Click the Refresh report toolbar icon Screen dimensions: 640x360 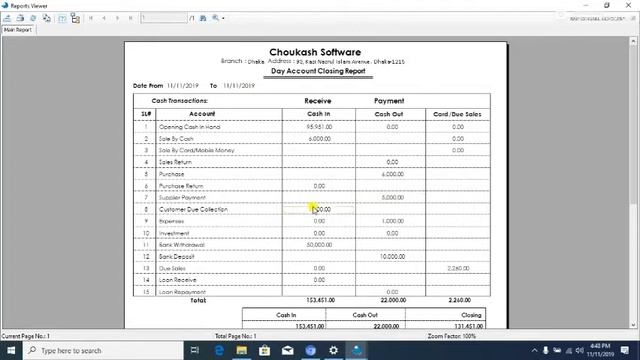[x=33, y=18]
